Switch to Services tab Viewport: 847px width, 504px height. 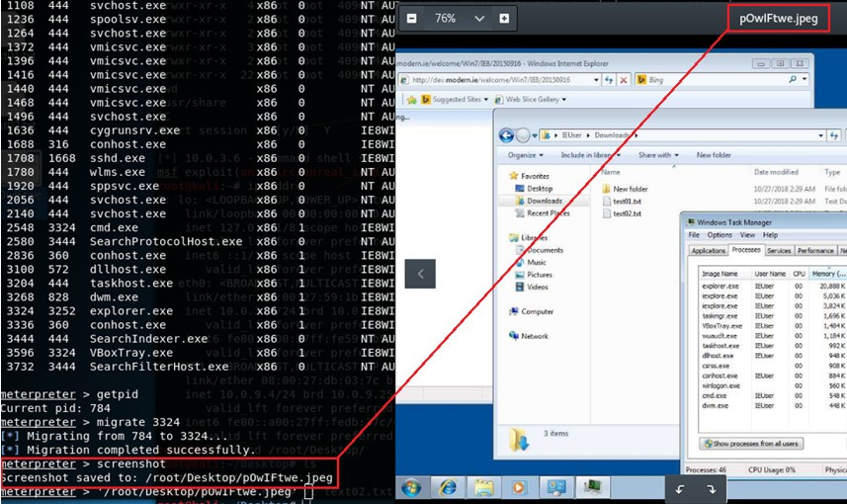(x=779, y=251)
